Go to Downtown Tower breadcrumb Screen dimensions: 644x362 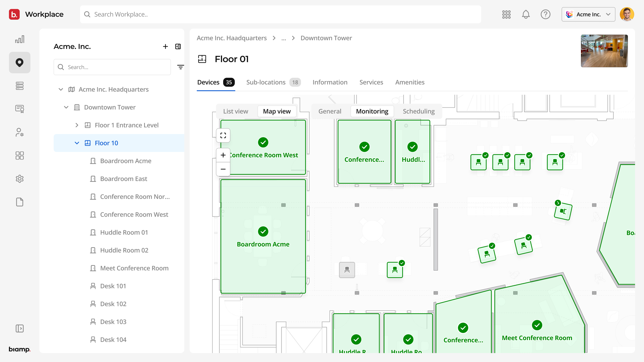point(326,38)
